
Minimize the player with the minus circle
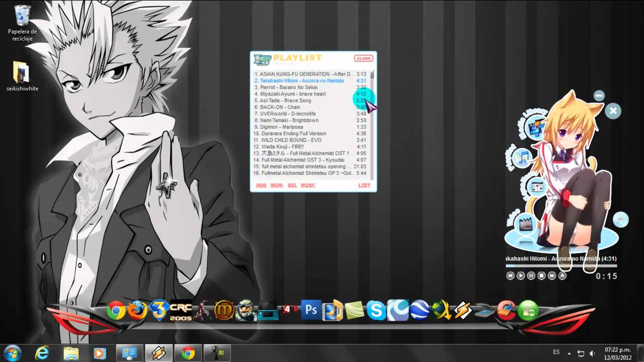click(599, 95)
